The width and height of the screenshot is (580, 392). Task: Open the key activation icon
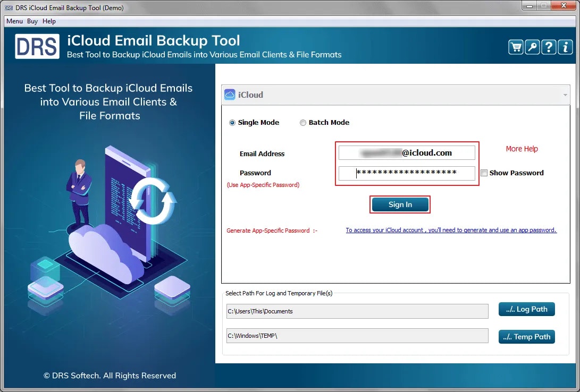point(532,47)
